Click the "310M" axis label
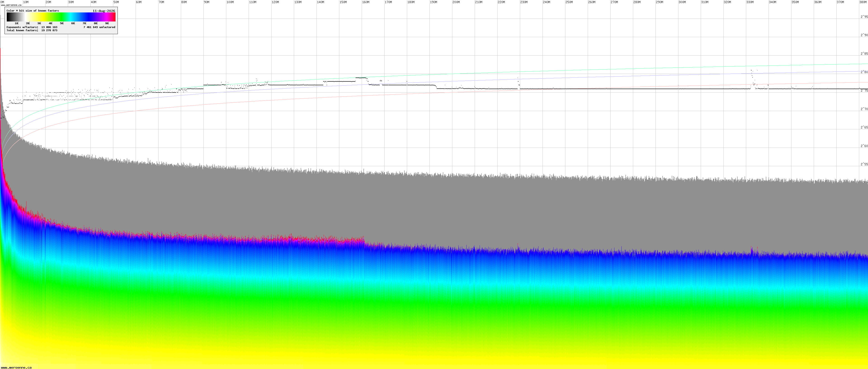The width and height of the screenshot is (868, 369). click(705, 2)
